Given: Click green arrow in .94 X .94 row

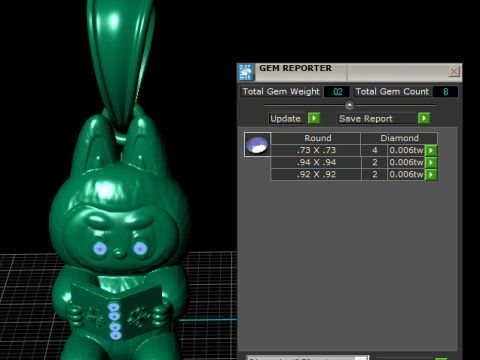Looking at the screenshot, I should [431, 162].
